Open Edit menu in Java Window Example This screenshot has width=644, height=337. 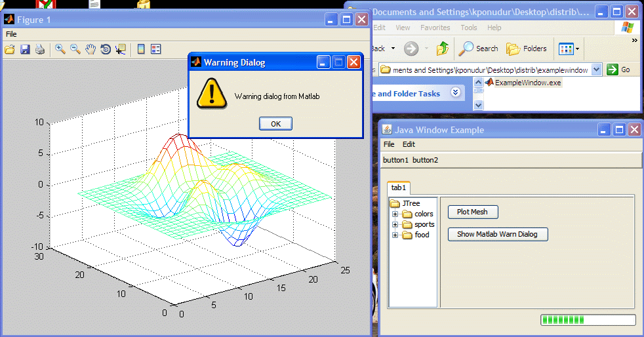click(409, 144)
